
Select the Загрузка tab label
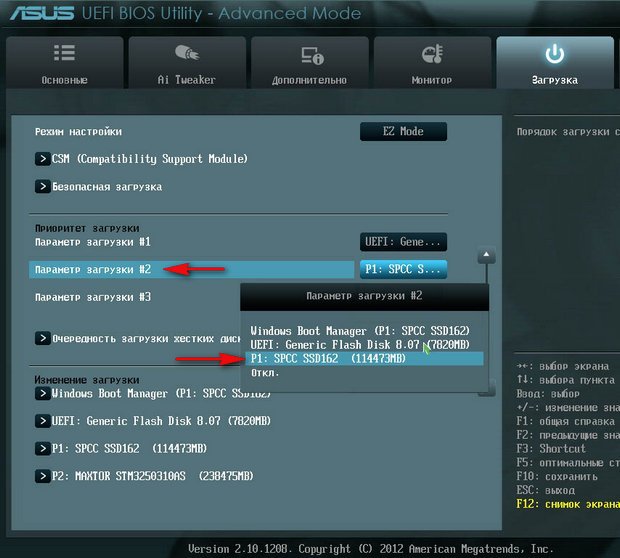(555, 80)
